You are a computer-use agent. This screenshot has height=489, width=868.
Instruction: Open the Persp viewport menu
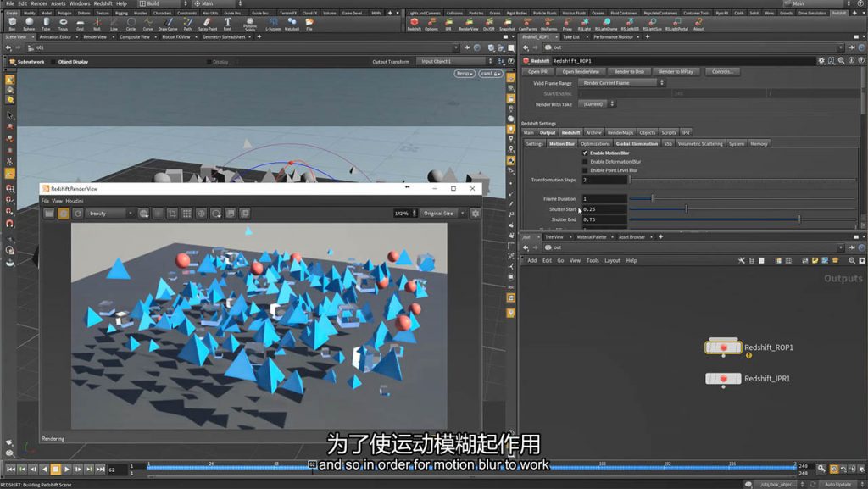click(465, 74)
